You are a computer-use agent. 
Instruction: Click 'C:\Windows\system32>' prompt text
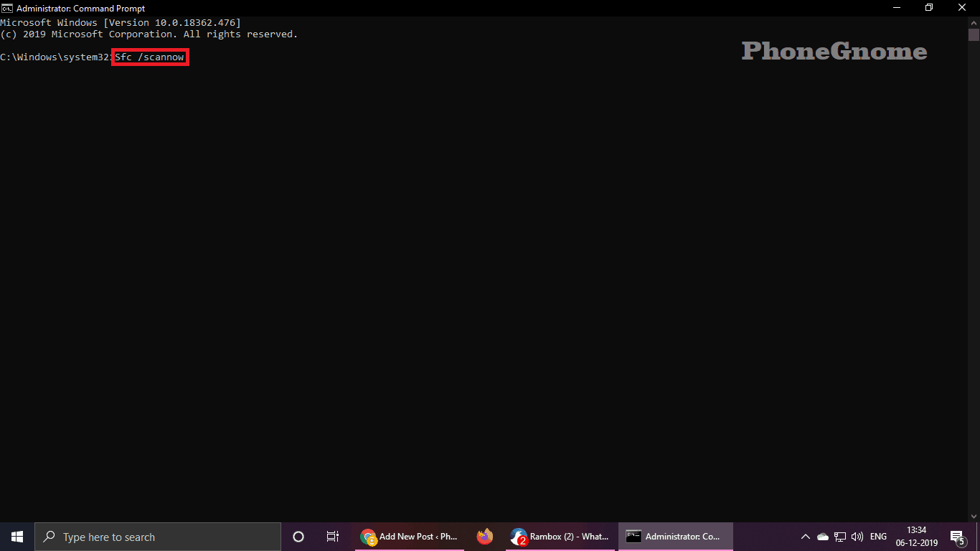click(57, 57)
